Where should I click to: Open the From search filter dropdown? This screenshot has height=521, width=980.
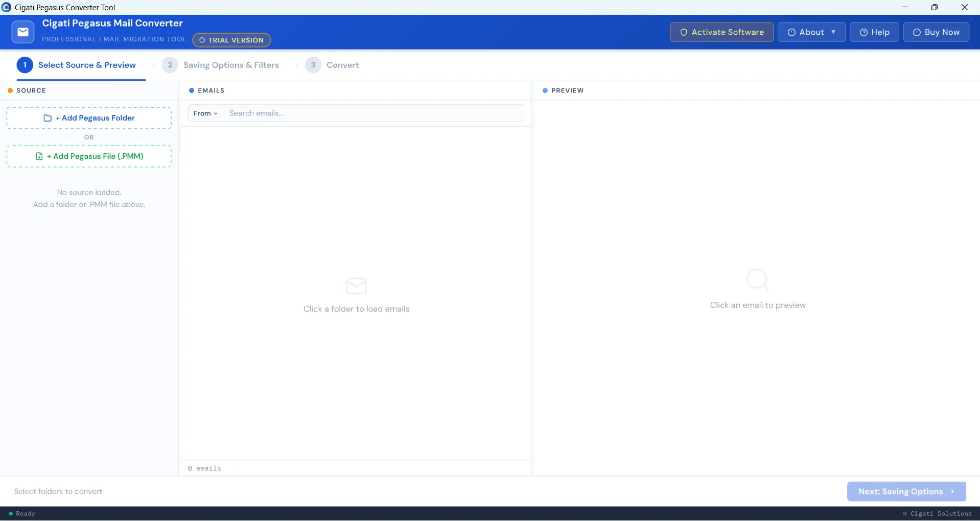[x=206, y=113]
